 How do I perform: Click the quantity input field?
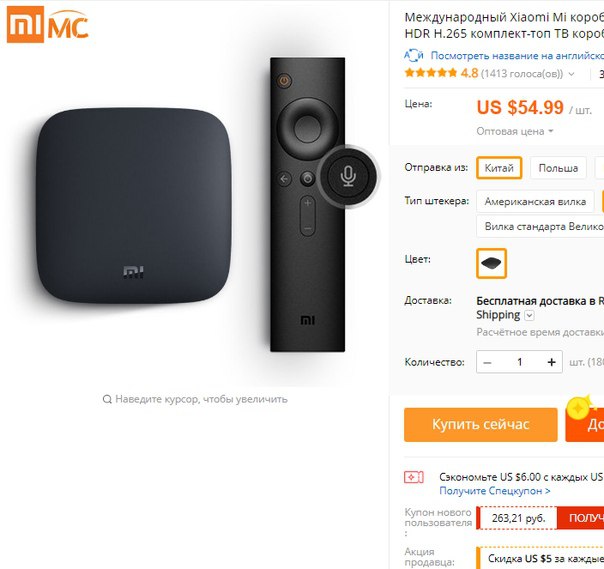tap(519, 362)
